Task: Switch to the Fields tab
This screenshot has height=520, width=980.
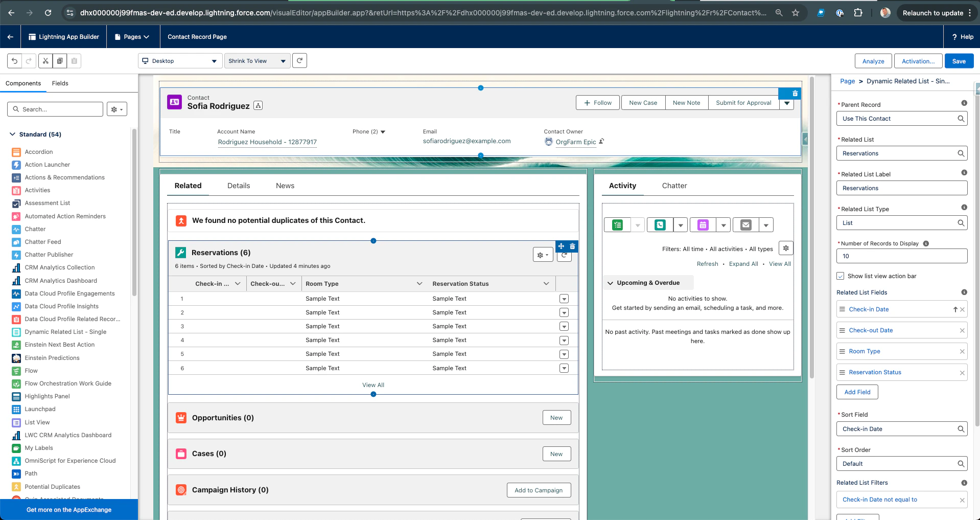Action: 60,83
